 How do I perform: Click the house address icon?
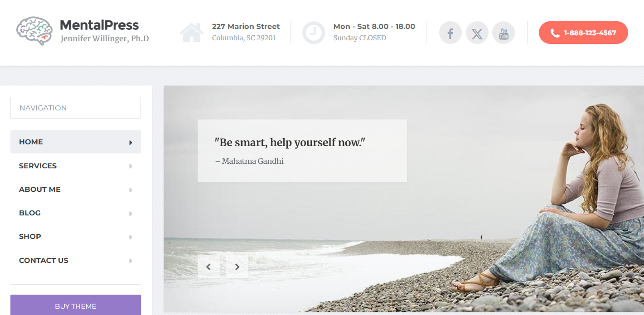point(192,33)
